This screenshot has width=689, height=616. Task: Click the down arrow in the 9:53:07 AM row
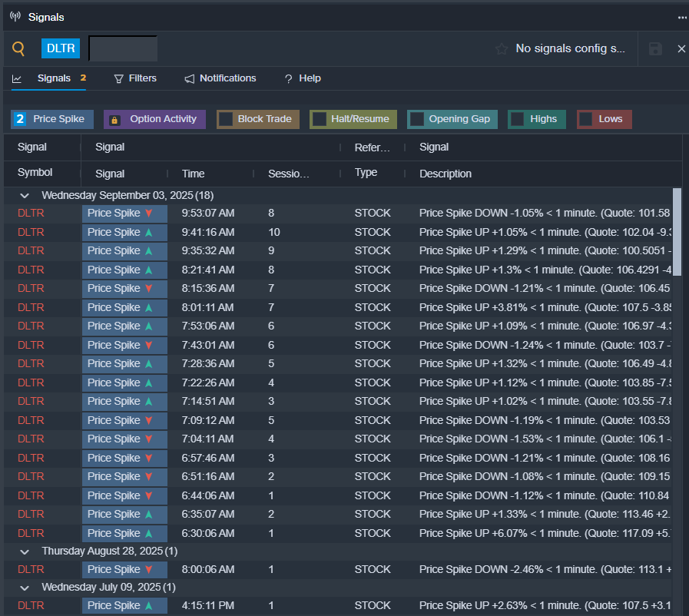click(x=149, y=213)
